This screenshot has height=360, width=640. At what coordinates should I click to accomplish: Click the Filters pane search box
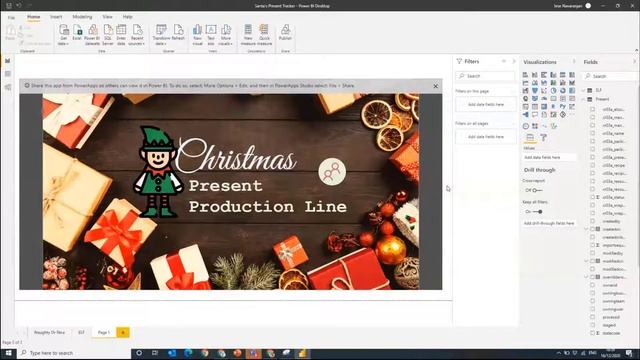[485, 76]
